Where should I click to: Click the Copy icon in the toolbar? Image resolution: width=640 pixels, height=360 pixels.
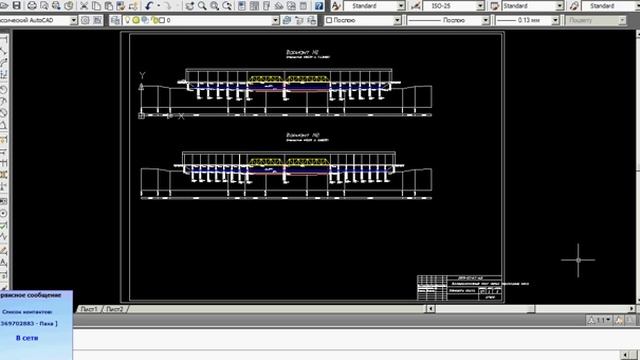tap(96, 6)
